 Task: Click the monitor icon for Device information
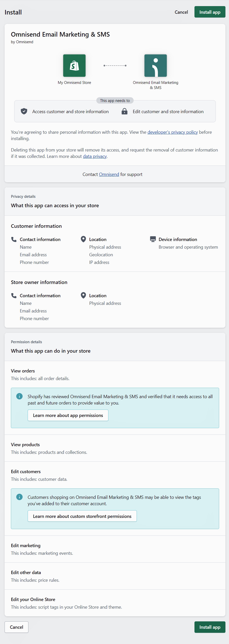point(153,238)
